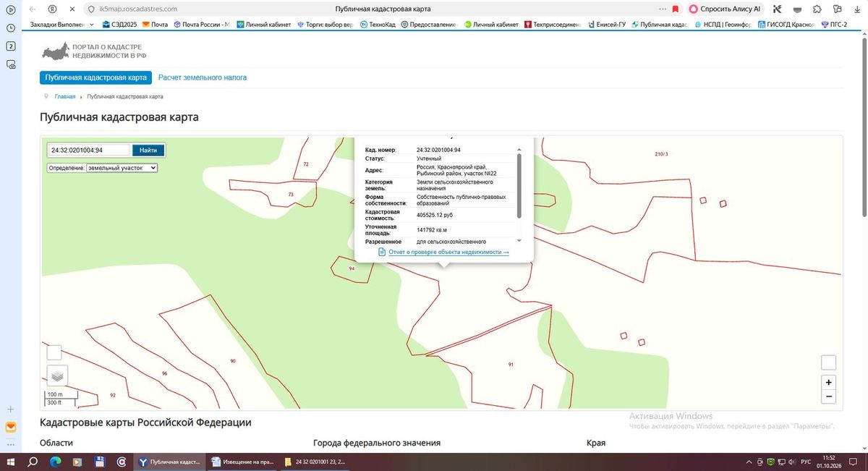This screenshot has width=868, height=471.
Task: Open the map layers switcher
Action: pyautogui.click(x=58, y=375)
